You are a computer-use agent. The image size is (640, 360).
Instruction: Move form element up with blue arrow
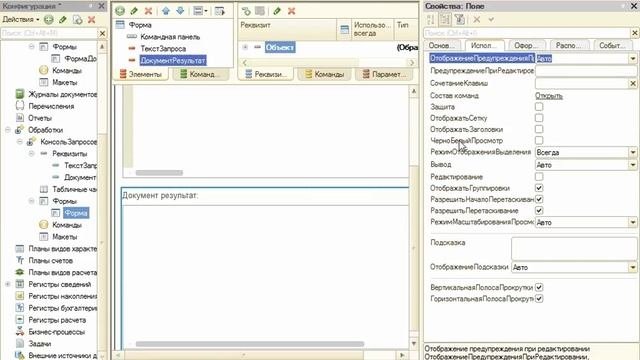pos(166,11)
